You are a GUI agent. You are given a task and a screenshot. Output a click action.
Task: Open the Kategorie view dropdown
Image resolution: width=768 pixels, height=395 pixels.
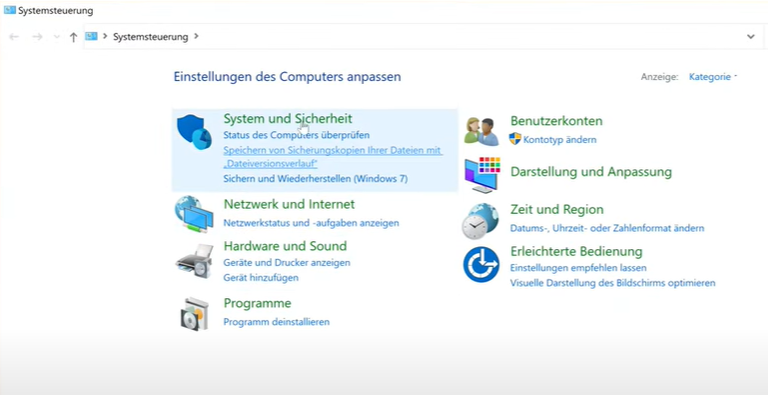(713, 77)
